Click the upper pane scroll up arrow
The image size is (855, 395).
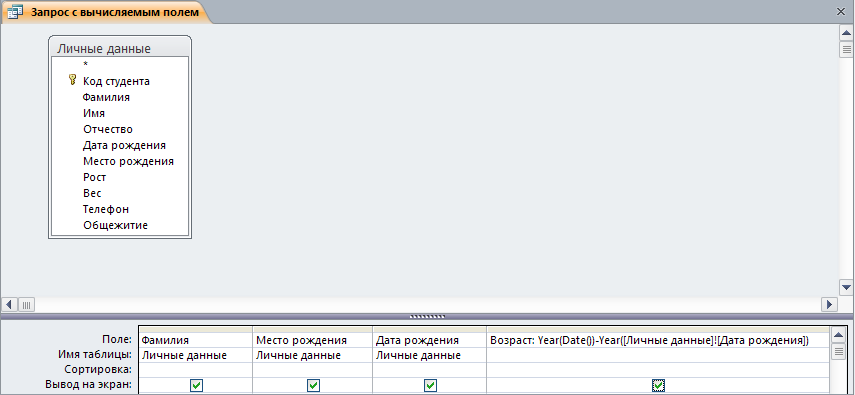(846, 33)
